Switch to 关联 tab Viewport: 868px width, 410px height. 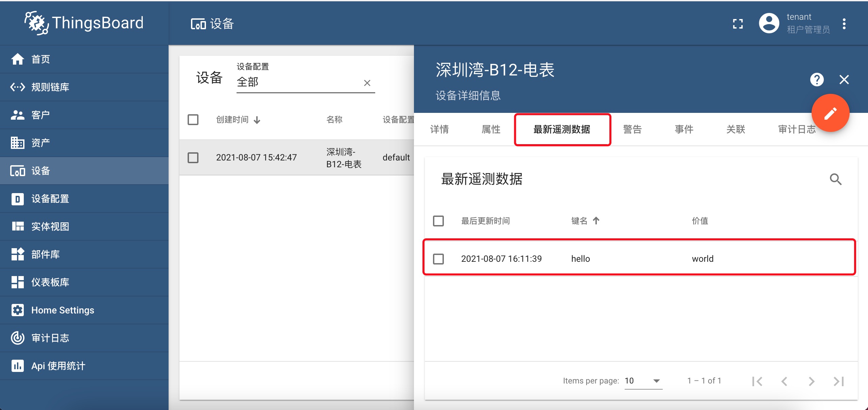click(736, 129)
